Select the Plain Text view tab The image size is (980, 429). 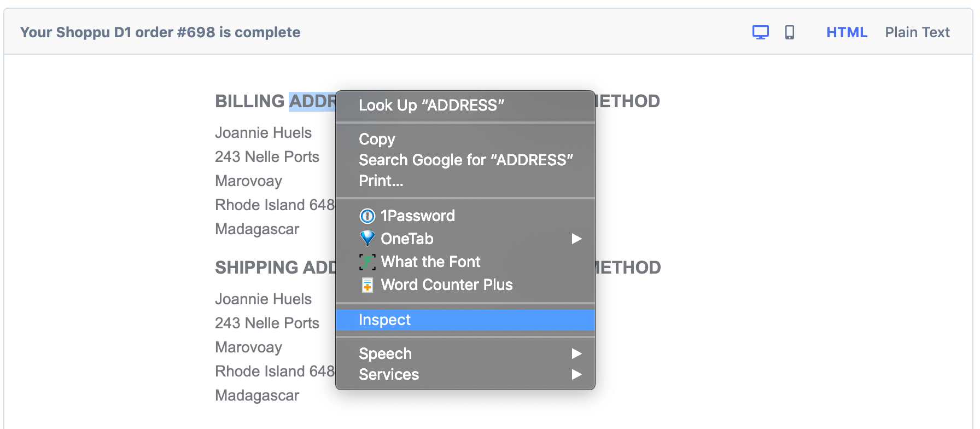tap(917, 32)
